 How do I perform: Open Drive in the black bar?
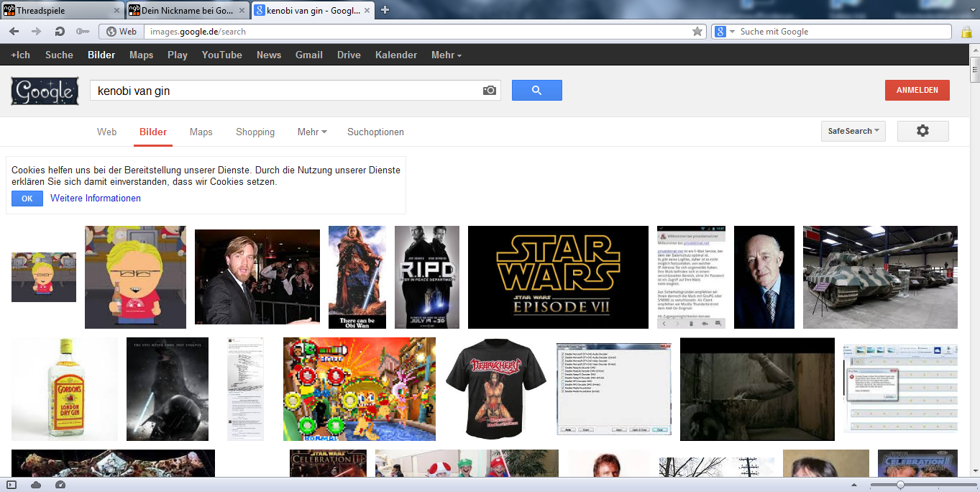349,55
